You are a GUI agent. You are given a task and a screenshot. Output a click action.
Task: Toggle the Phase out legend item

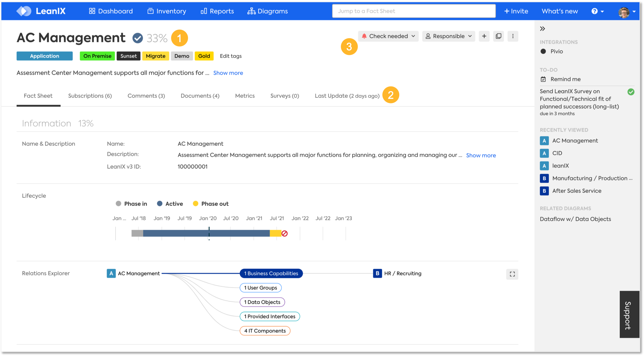tap(211, 204)
